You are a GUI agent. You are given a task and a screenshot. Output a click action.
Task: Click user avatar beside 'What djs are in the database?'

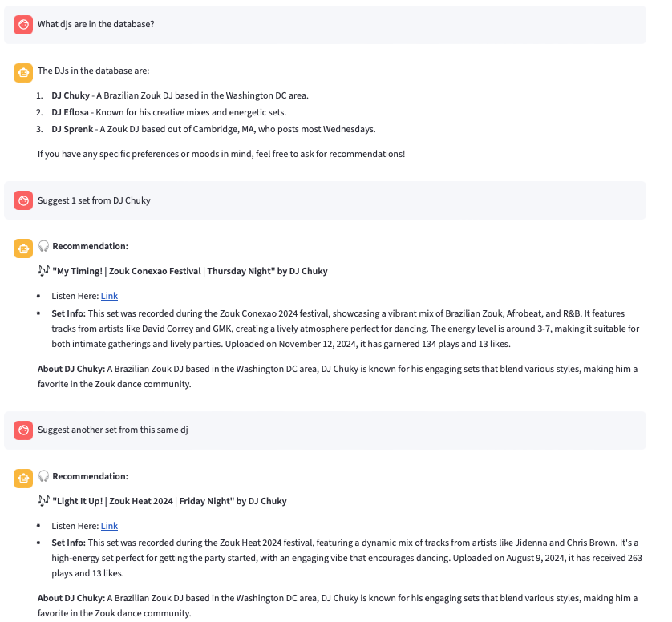click(23, 24)
